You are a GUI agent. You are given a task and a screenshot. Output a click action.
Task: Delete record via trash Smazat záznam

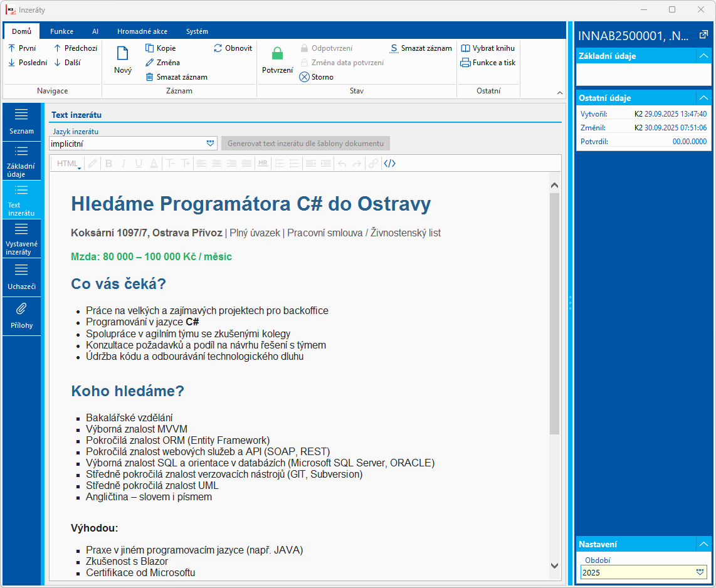[176, 77]
